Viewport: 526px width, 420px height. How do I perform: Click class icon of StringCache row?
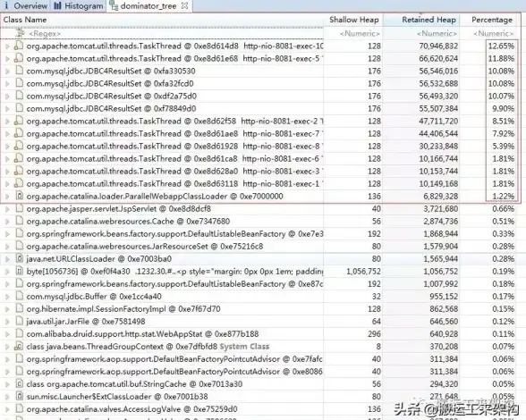point(20,383)
